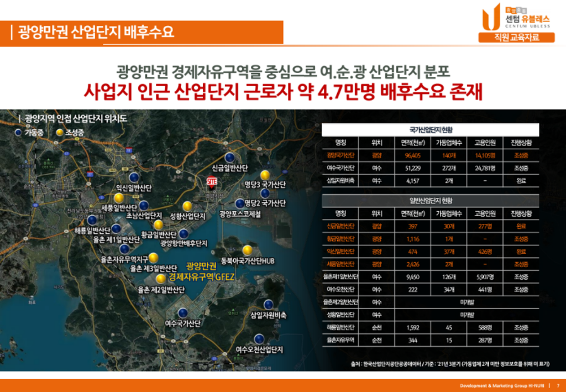Select the yellow 성황산업단지 map marker
The image size is (566, 392).
tap(188, 205)
